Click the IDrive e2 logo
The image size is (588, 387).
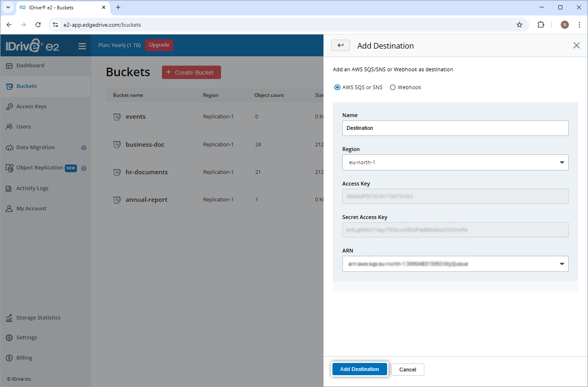tap(33, 46)
